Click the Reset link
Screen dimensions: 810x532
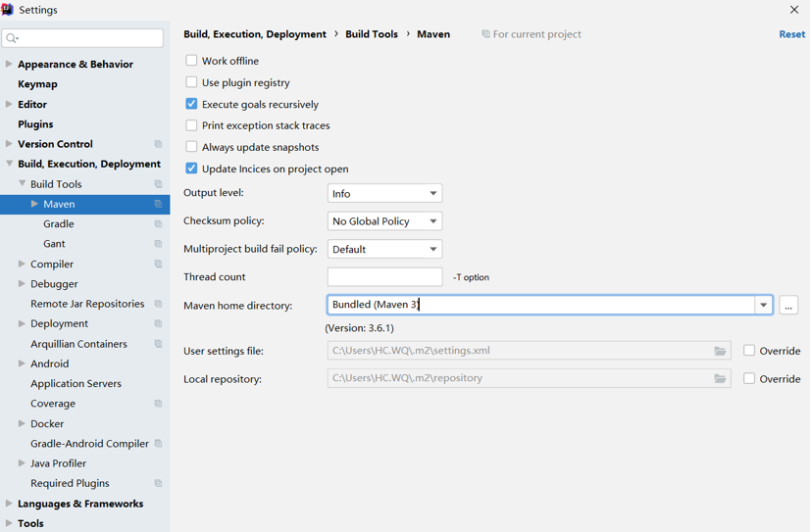coord(791,34)
